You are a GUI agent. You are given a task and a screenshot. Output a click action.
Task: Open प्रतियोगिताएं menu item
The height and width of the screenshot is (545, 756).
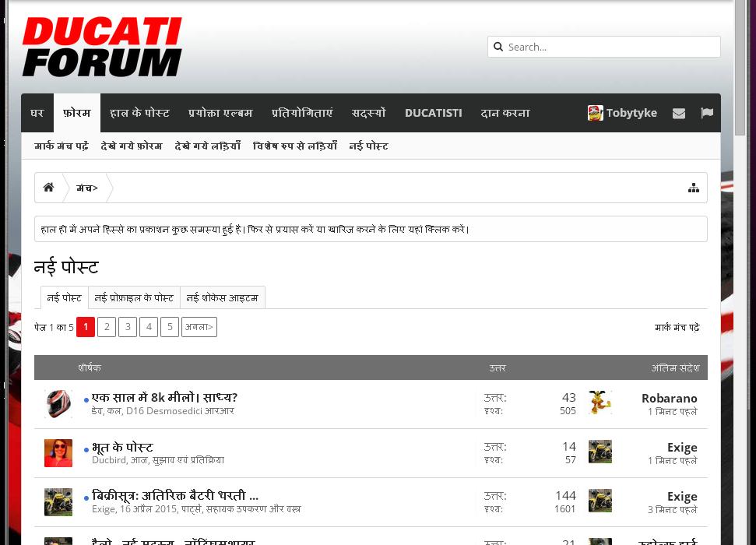point(302,113)
